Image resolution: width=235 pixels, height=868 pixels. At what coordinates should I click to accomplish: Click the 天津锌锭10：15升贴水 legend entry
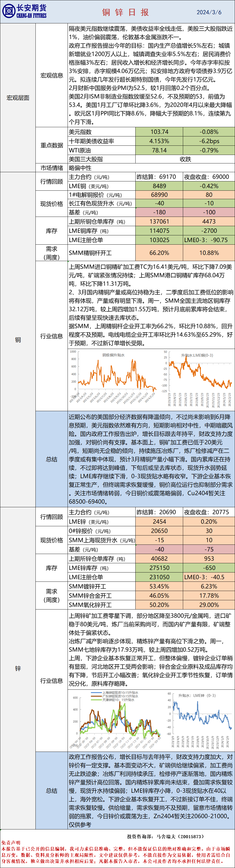pos(113,700)
